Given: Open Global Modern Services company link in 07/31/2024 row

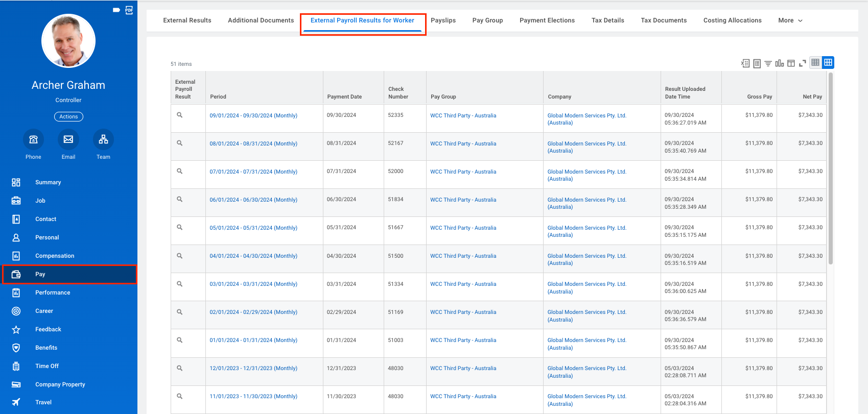Looking at the screenshot, I should (x=587, y=175).
